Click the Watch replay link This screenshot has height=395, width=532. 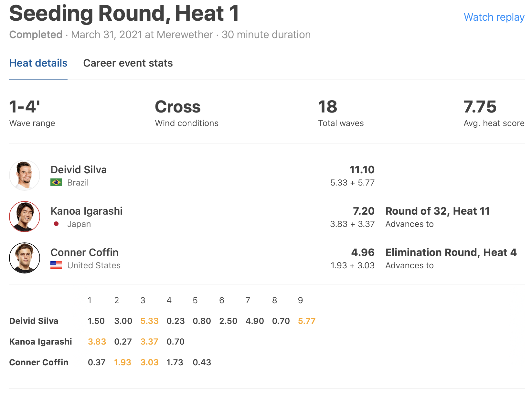pyautogui.click(x=494, y=17)
